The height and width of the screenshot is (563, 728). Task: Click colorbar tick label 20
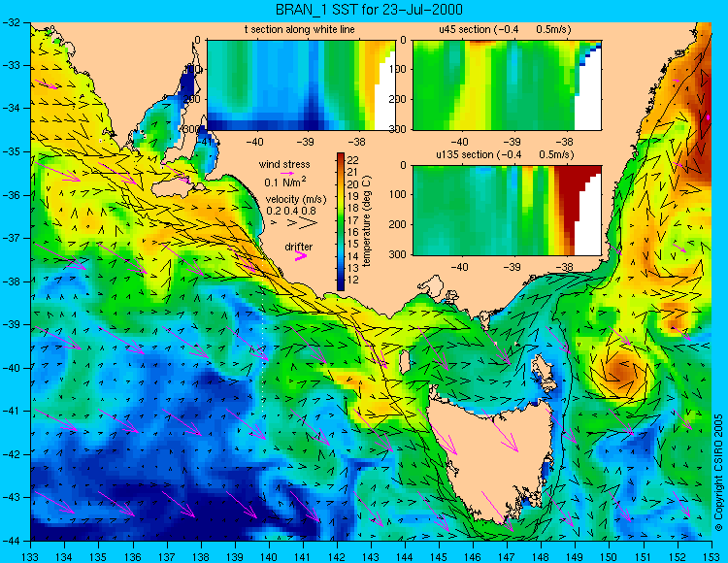pos(353,184)
